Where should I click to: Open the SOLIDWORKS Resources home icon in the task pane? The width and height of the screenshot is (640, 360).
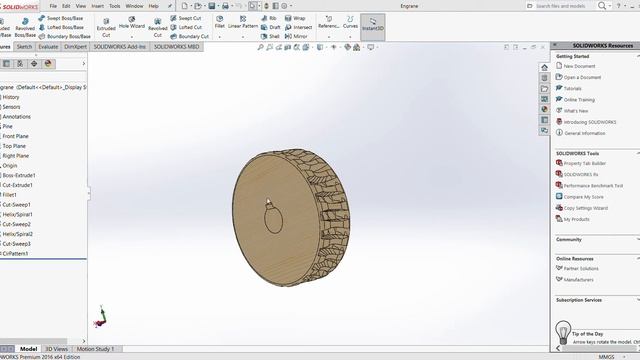[544, 67]
